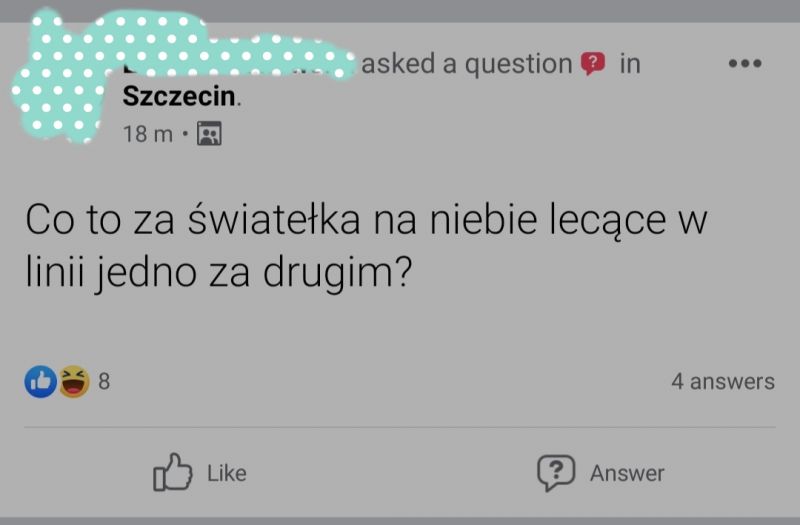Viewport: 800px width, 525px height.
Task: Click the 'Co to za światełka' question line
Action: point(366,220)
